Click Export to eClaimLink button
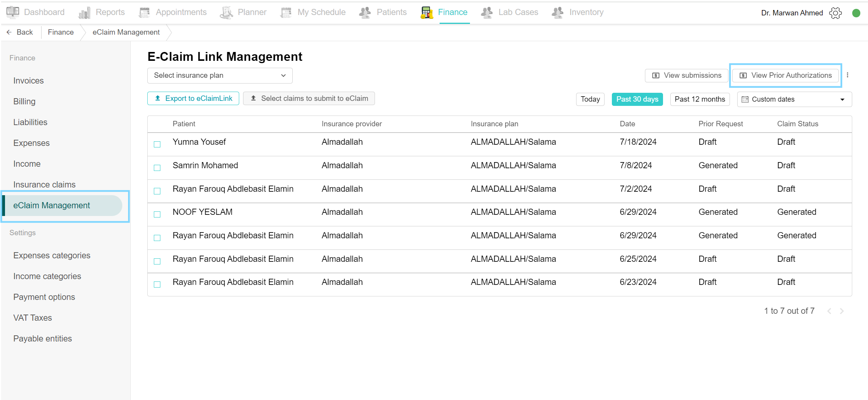This screenshot has height=400, width=868. 193,99
